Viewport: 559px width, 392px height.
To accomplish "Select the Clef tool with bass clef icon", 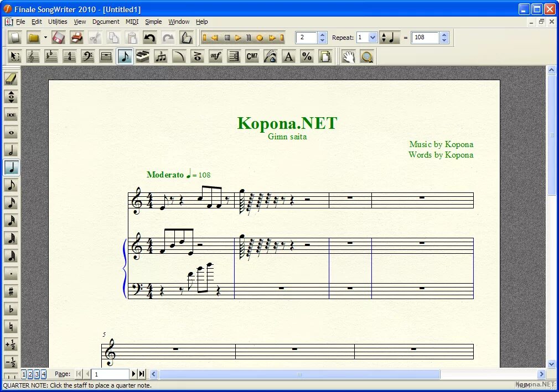I will pos(87,56).
